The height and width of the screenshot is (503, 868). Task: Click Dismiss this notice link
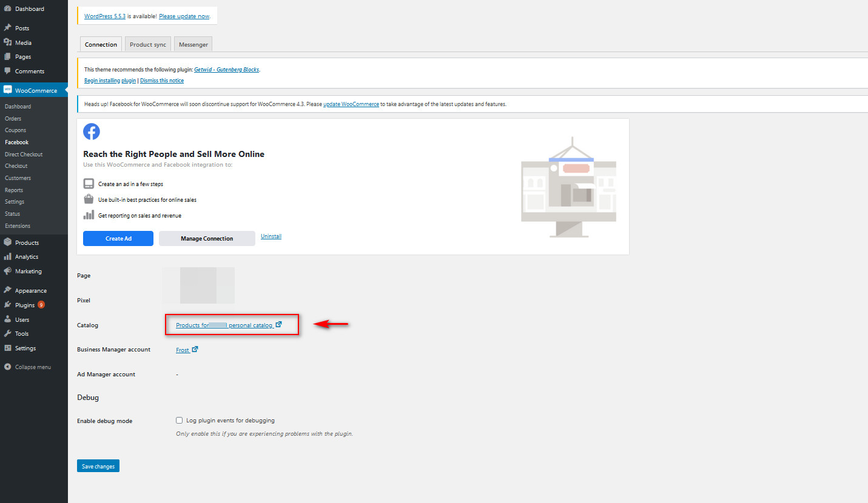[x=162, y=81]
